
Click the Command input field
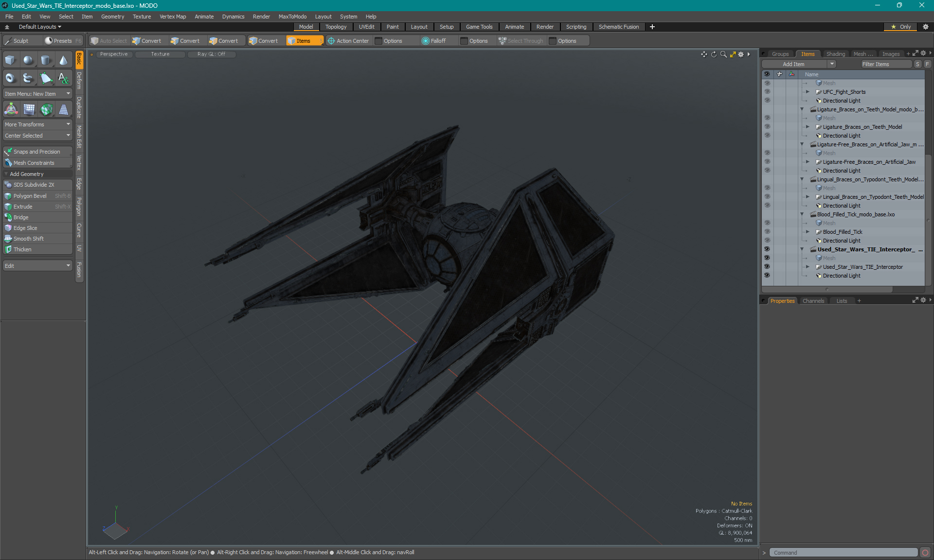pyautogui.click(x=844, y=553)
